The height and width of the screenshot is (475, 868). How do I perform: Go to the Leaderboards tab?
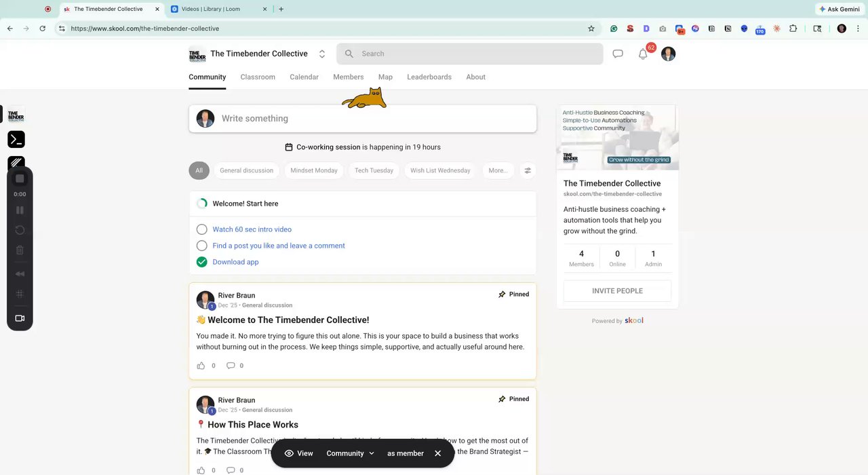point(429,77)
